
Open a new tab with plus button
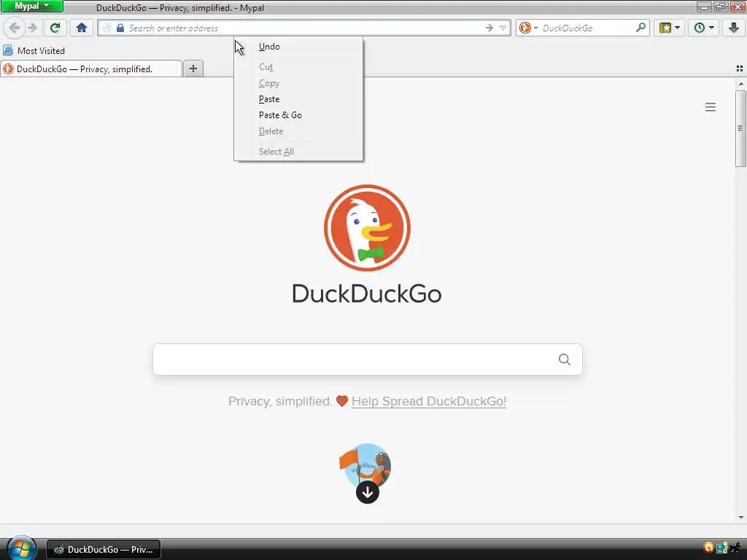point(193,69)
